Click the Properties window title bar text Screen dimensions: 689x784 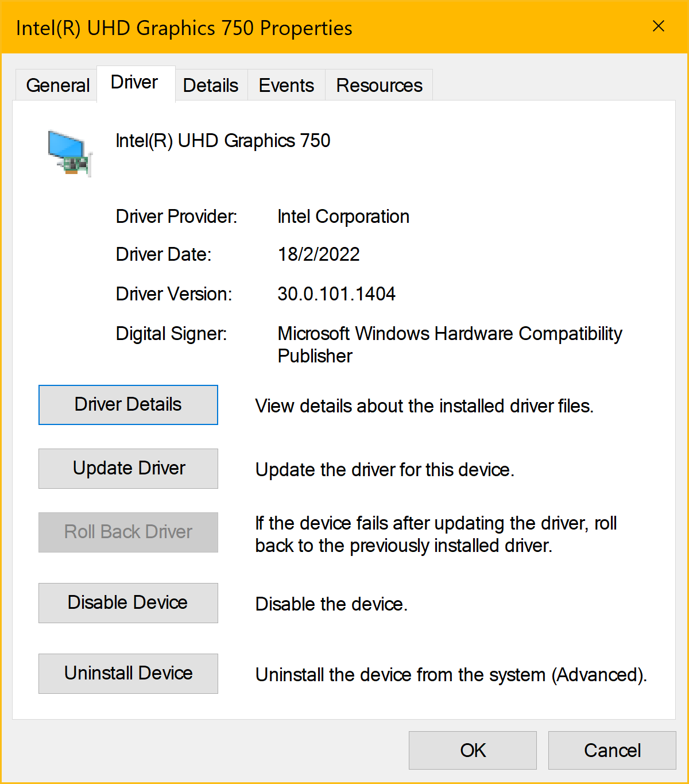tap(184, 28)
